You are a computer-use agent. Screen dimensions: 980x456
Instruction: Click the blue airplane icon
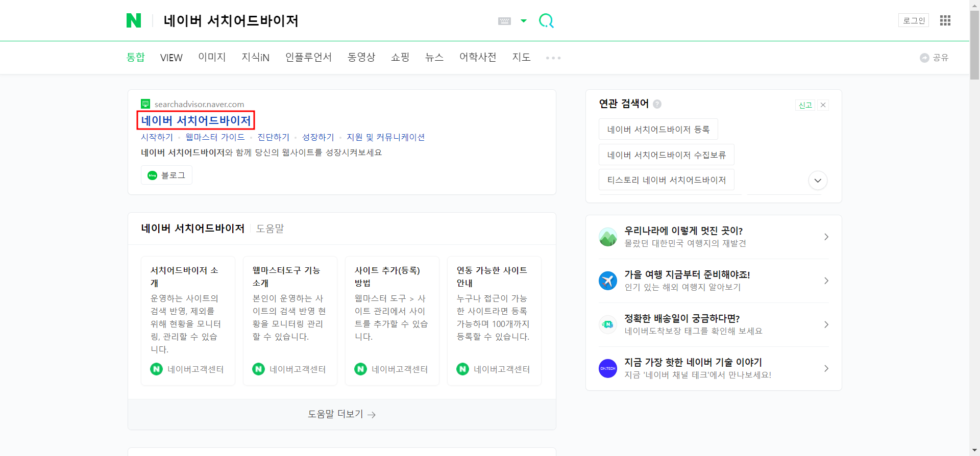(x=608, y=281)
